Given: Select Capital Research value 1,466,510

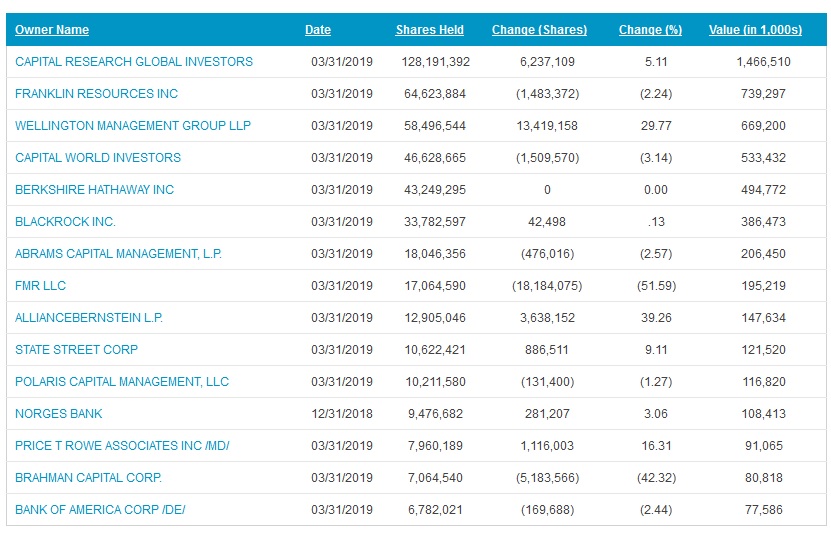Looking at the screenshot, I should (x=763, y=61).
